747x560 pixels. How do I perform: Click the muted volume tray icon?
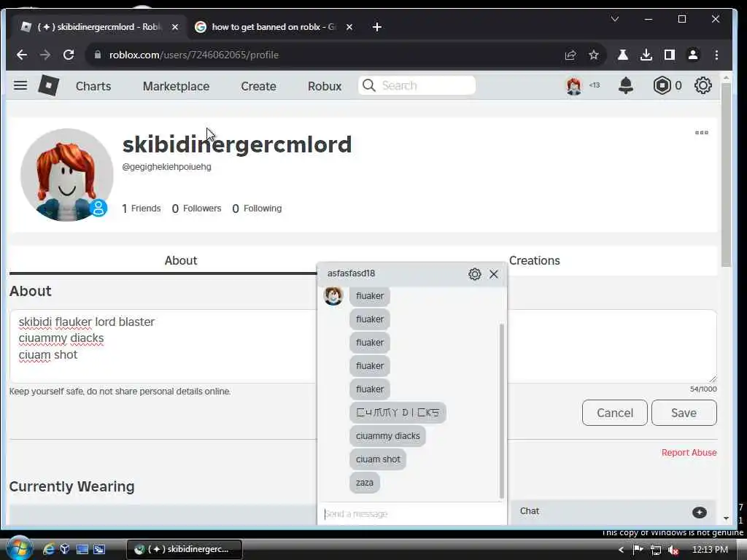tap(673, 550)
